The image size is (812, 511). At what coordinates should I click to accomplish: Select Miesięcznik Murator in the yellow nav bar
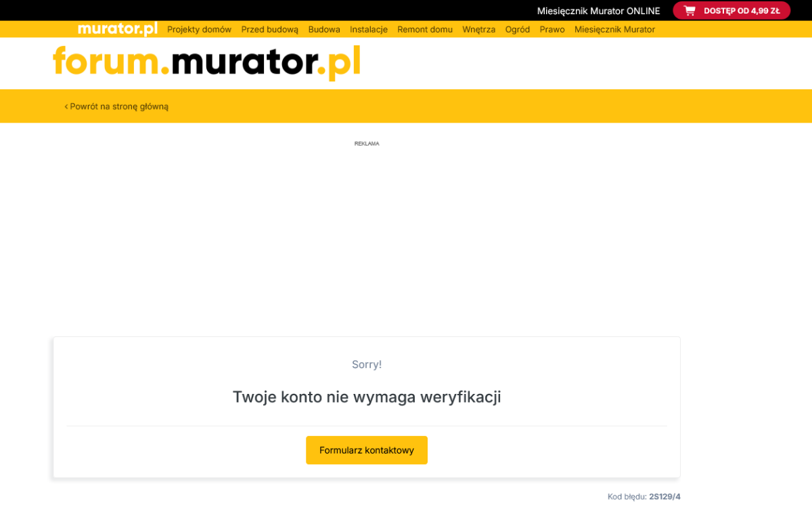coord(614,30)
